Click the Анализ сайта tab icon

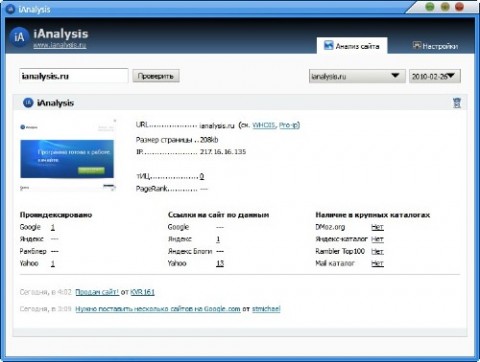click(329, 45)
